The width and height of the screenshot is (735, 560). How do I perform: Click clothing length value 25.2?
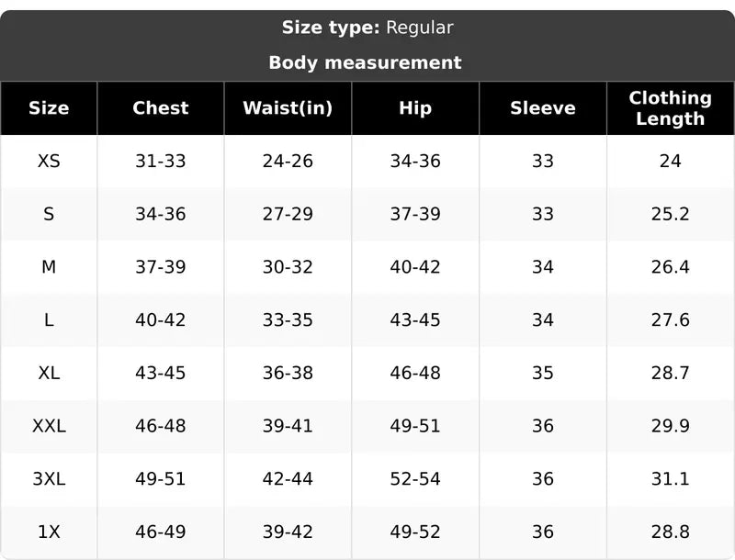coord(671,214)
